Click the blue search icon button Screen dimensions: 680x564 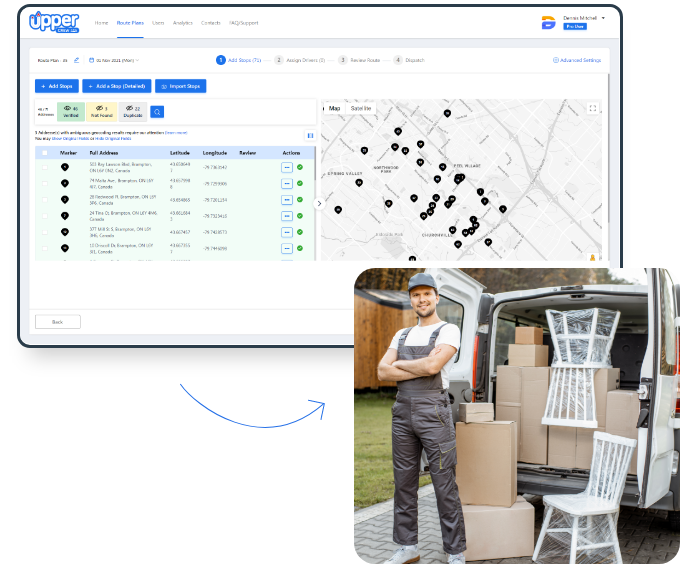(x=157, y=112)
